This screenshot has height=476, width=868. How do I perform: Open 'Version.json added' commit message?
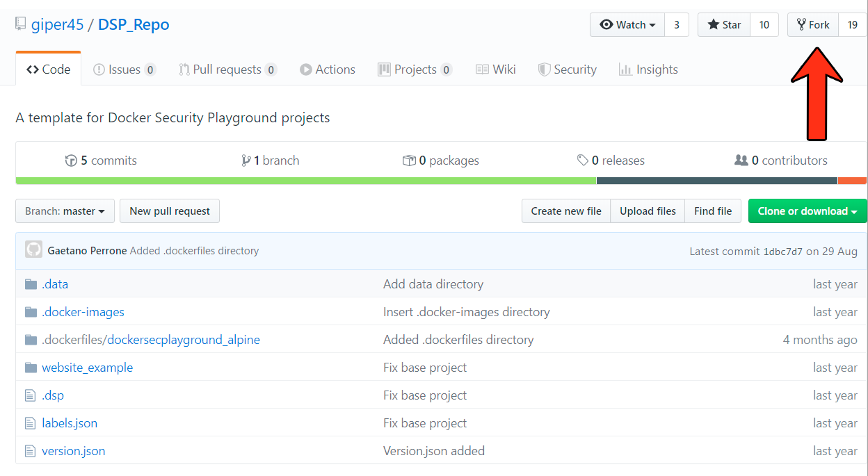[434, 451]
